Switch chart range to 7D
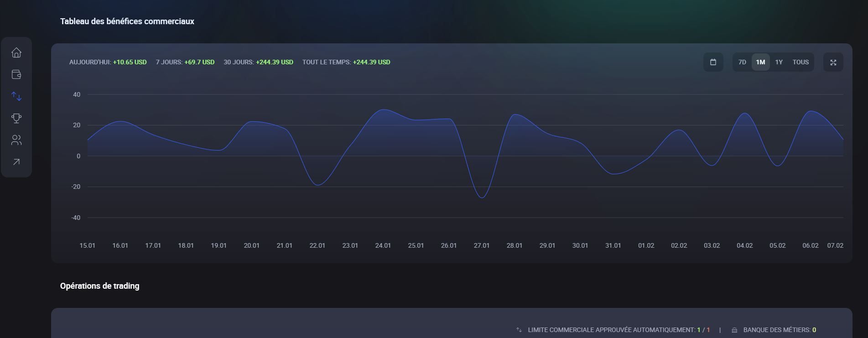The width and height of the screenshot is (868, 338). pos(742,62)
